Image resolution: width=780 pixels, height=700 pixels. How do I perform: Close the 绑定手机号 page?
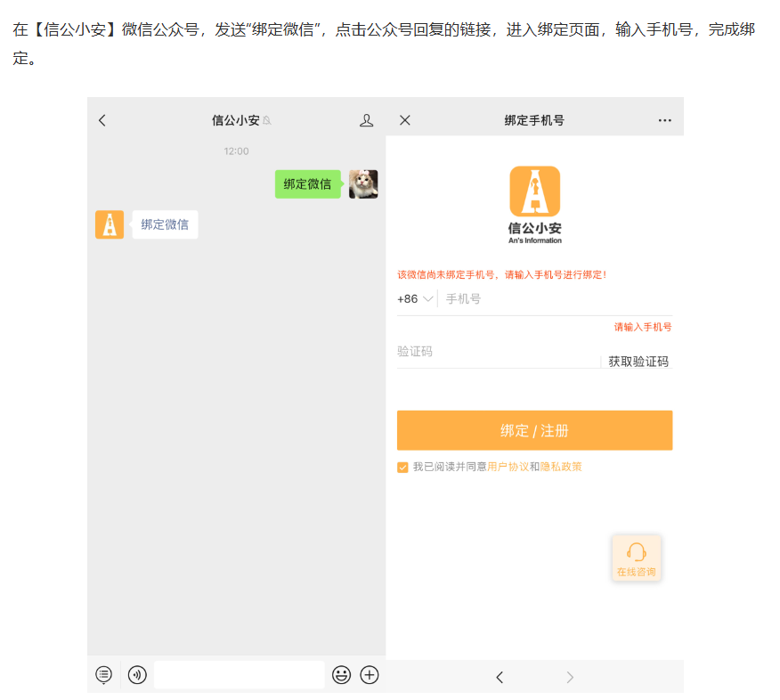[x=405, y=120]
